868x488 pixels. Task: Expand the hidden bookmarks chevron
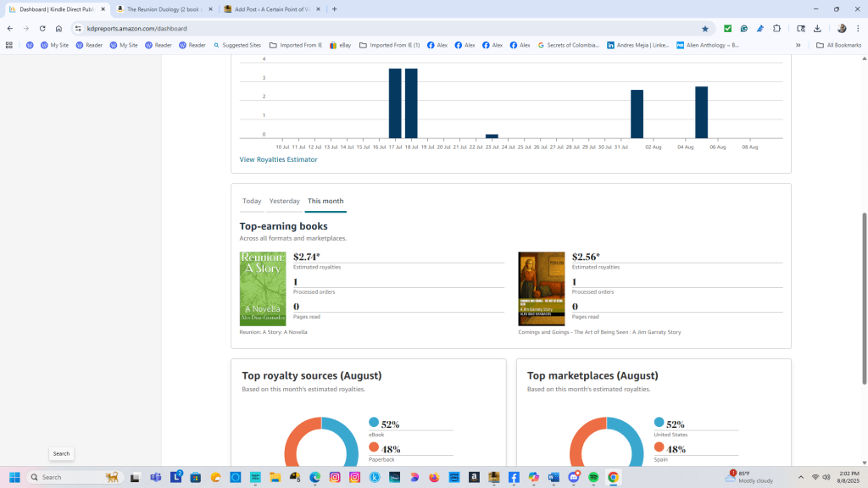click(798, 45)
